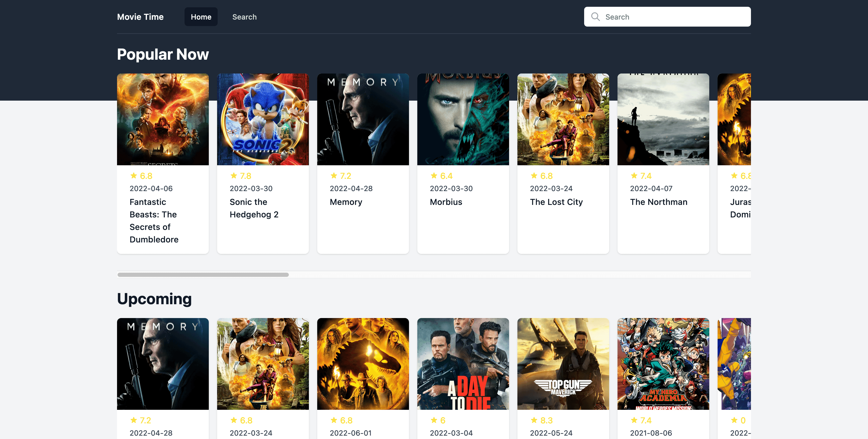Click date '2022-04-06' on Fantastic Beasts card
The height and width of the screenshot is (439, 868).
pyautogui.click(x=151, y=188)
